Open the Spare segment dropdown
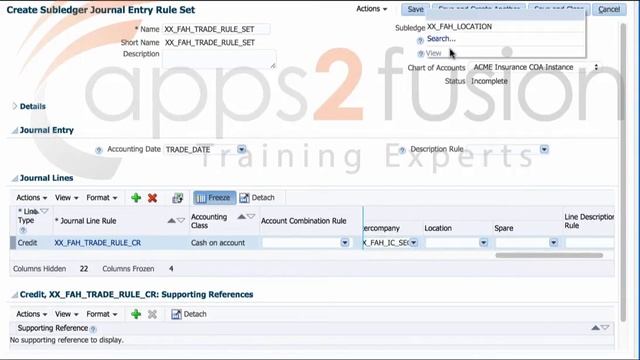This screenshot has width=640, height=360. [x=553, y=243]
